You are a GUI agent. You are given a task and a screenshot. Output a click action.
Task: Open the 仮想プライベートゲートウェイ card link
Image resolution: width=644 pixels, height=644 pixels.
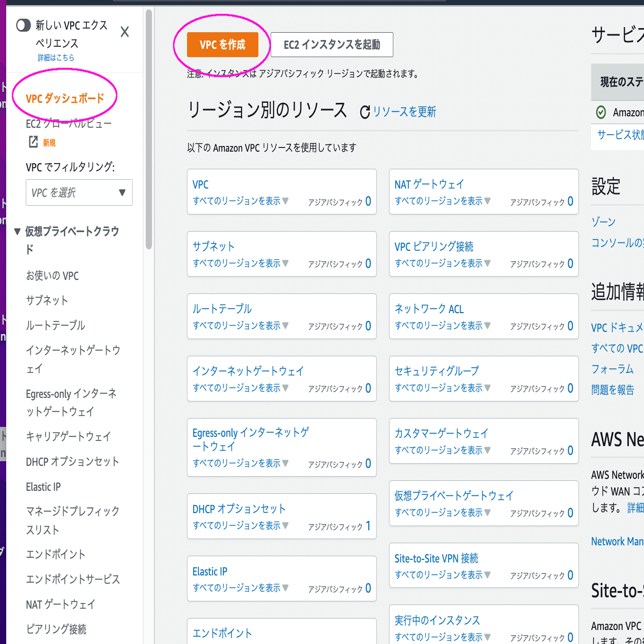(x=454, y=495)
